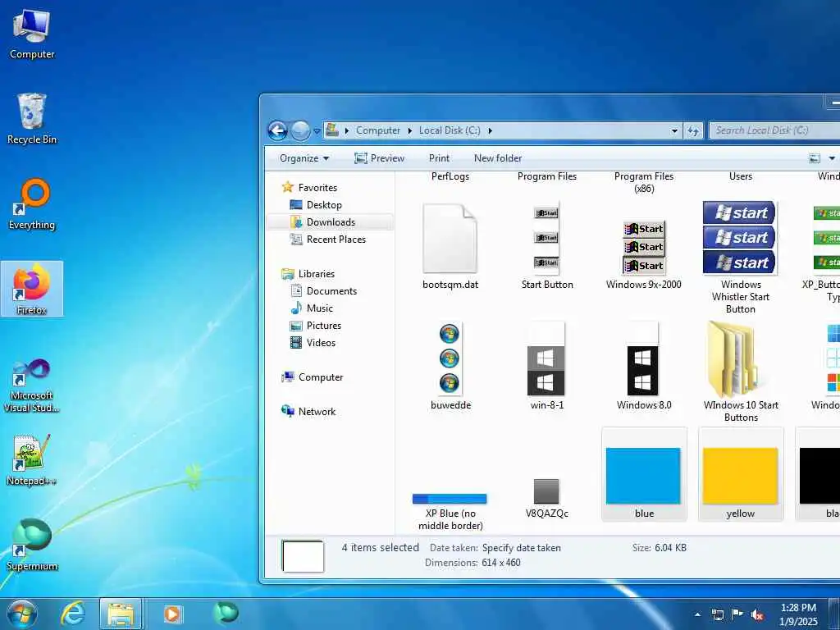840x630 pixels.
Task: Open Supermium from the taskbar
Action: [226, 614]
